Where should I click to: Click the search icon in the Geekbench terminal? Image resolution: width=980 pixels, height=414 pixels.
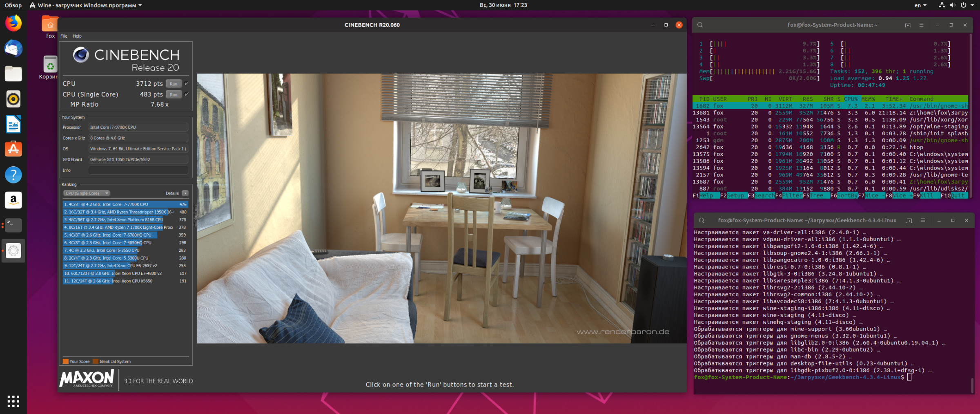702,220
